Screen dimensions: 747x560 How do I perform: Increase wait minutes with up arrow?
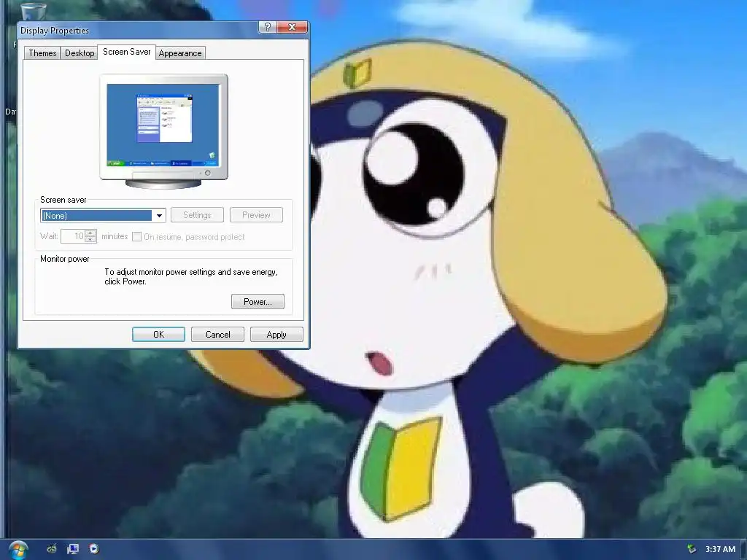90,233
